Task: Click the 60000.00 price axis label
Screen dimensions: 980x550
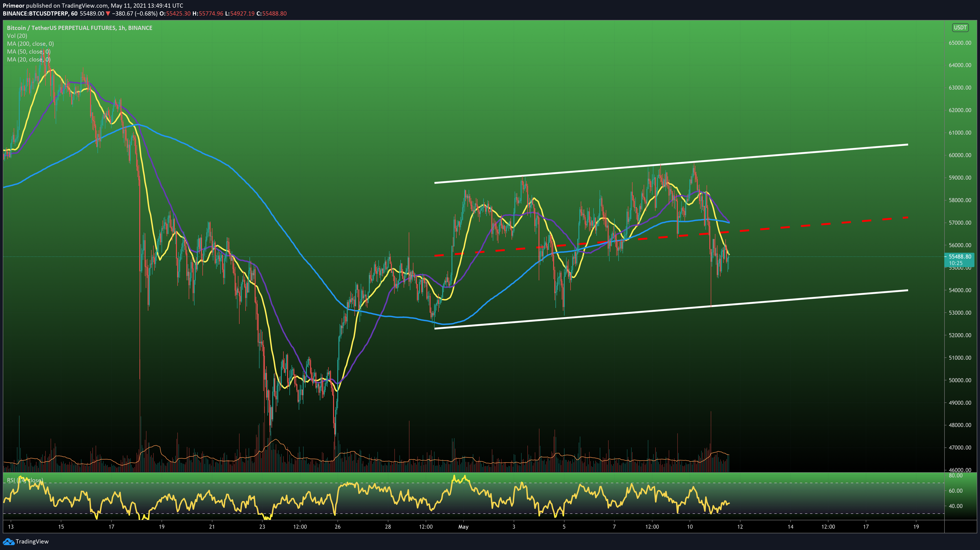Action: pos(960,155)
